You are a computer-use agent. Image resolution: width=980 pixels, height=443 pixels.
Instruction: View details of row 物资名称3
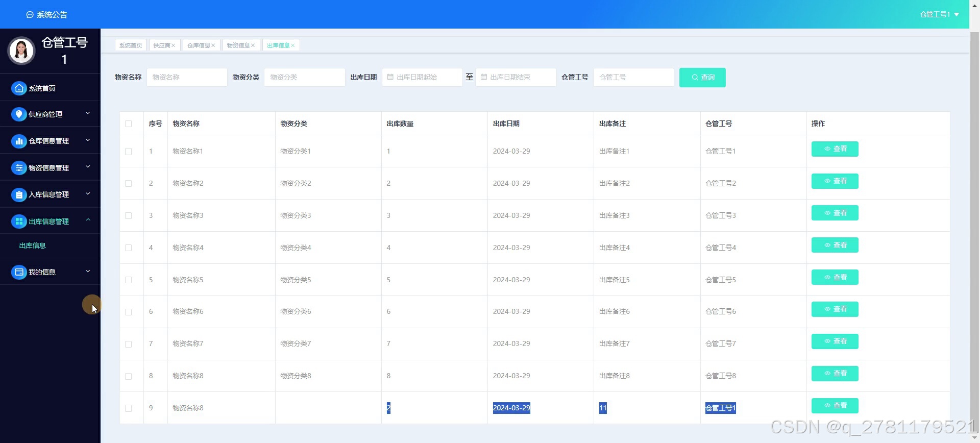[835, 213]
